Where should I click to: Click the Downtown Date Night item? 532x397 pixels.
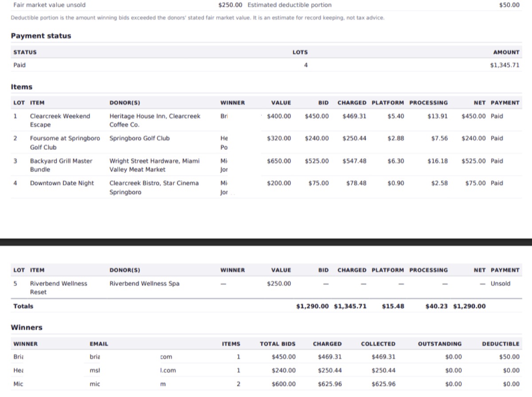pos(62,183)
